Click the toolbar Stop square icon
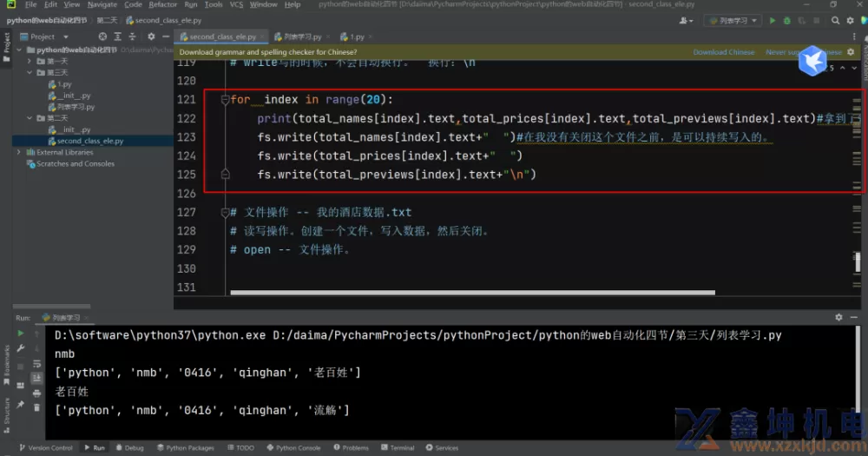 pyautogui.click(x=817, y=21)
